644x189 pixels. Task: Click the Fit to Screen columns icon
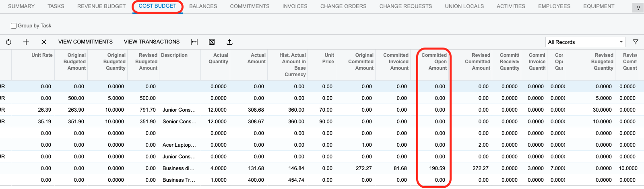[x=194, y=42]
